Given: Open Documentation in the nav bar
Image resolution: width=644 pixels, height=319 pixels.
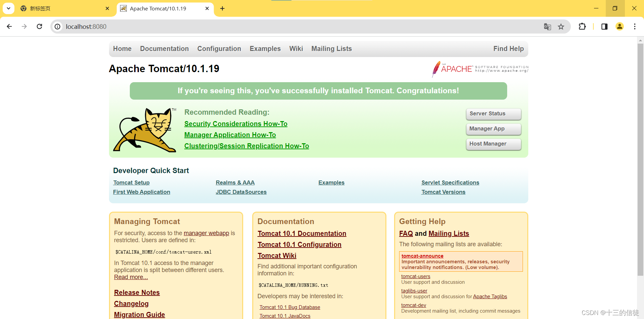Looking at the screenshot, I should click(x=164, y=49).
